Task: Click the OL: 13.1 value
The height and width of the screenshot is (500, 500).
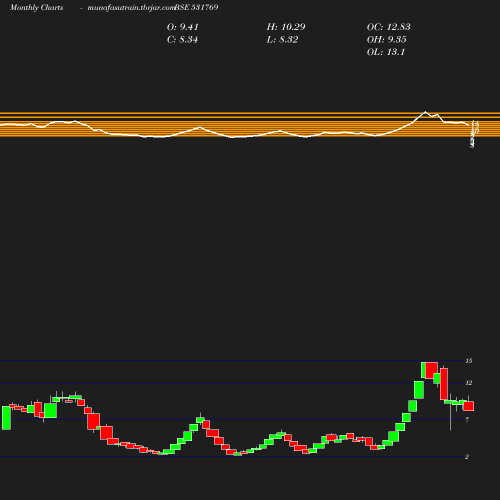Action: 386,52
